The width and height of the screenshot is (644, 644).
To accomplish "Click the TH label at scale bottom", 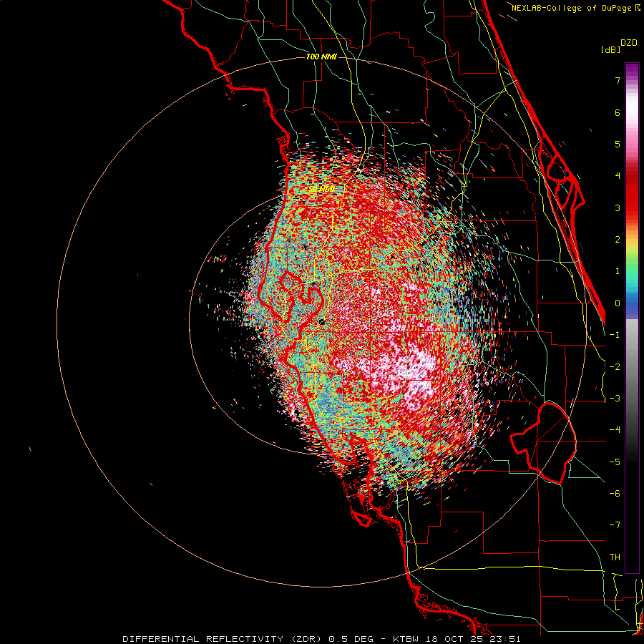I will [x=615, y=557].
